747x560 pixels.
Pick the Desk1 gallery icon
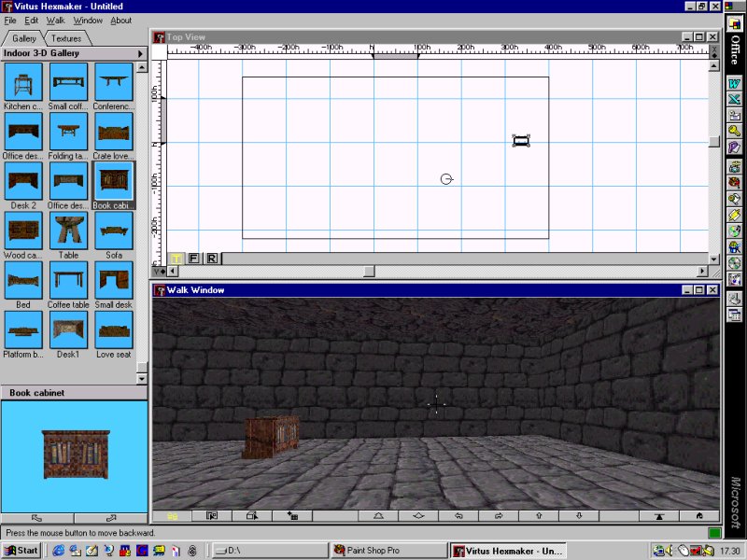tap(68, 329)
